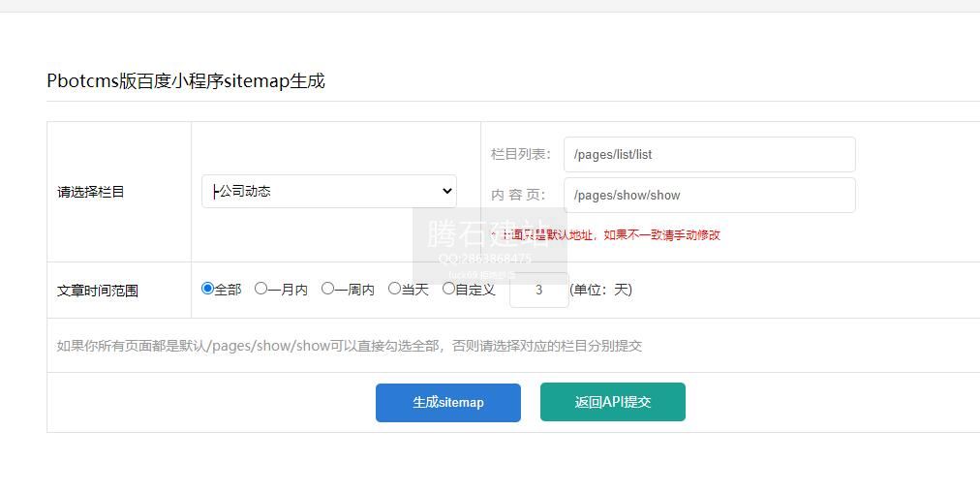
Task: Choose the 一月内 radio option
Action: coord(260,289)
